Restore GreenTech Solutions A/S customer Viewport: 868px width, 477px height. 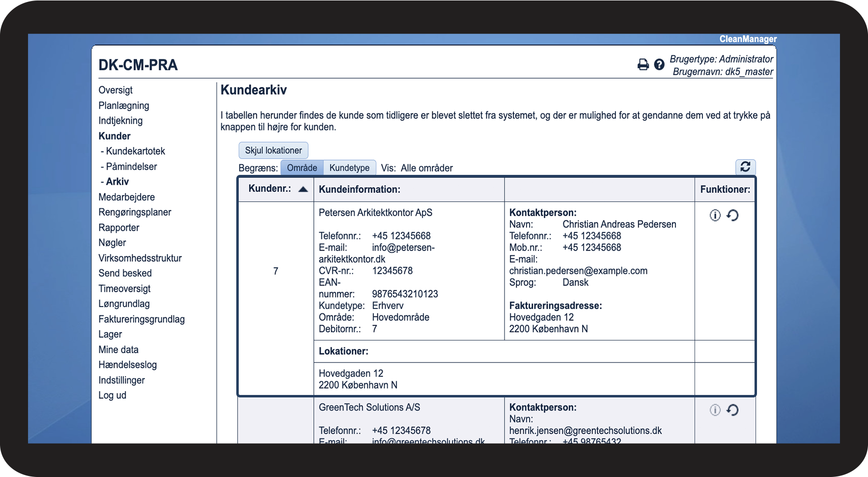(732, 410)
